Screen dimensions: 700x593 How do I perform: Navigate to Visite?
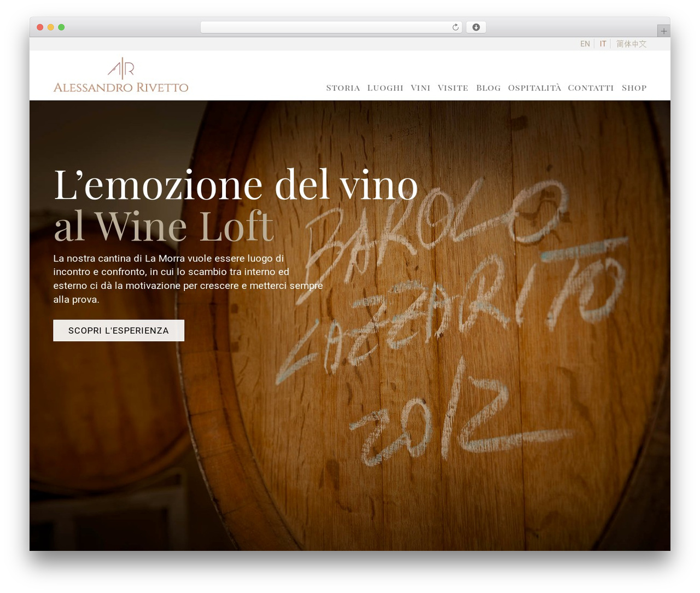pos(453,88)
